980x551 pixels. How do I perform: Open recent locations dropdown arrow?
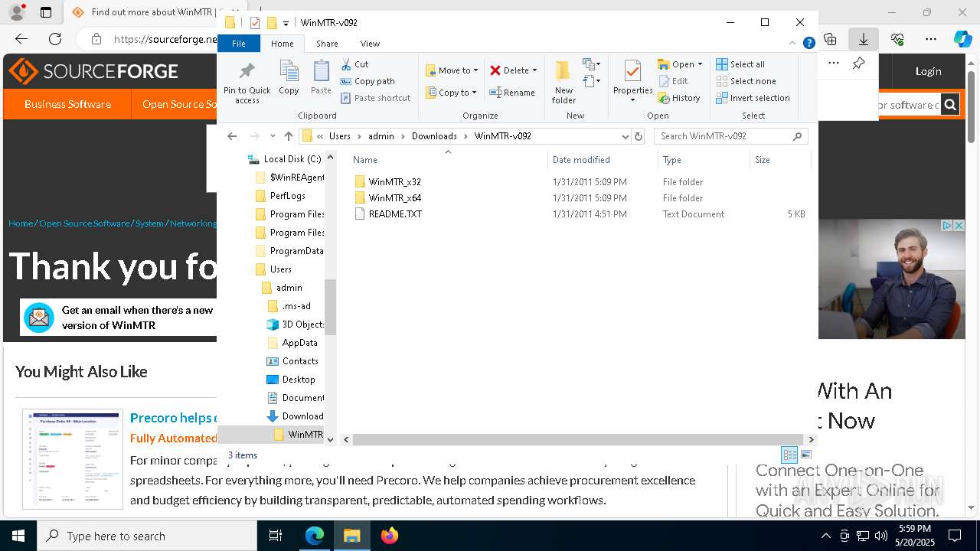tap(273, 136)
